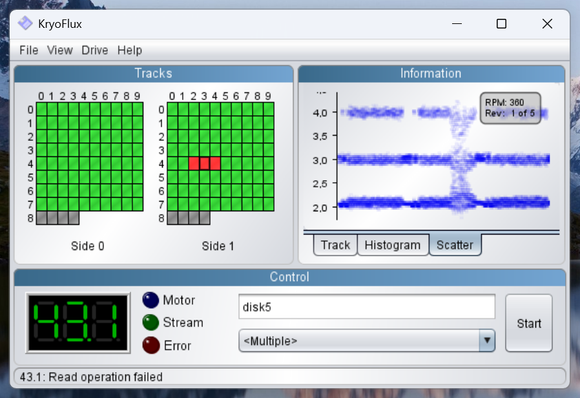This screenshot has width=580, height=398.
Task: Click the last red track cell on Side 1
Action: click(x=215, y=163)
